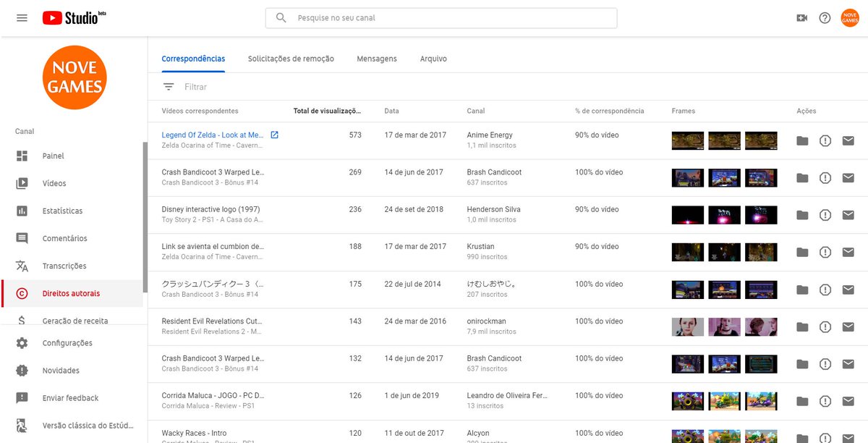Request removal for Anime Energy row exclamation icon

[x=825, y=140]
